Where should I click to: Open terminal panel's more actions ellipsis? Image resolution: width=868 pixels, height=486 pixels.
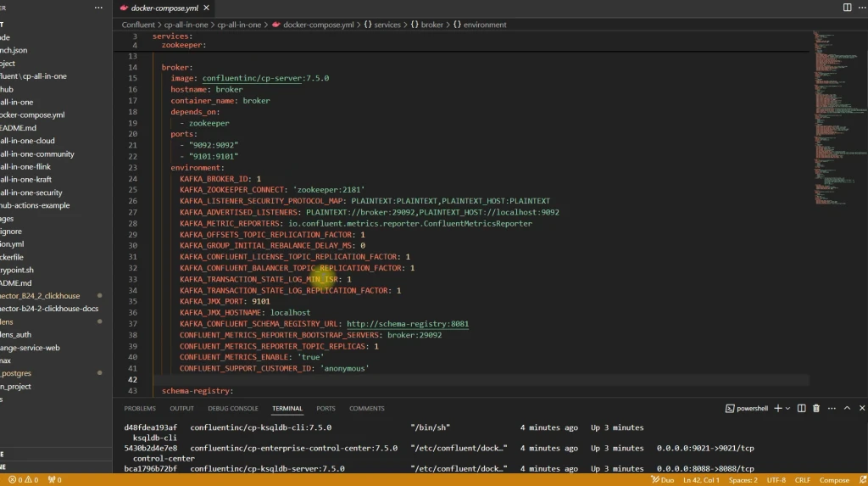tap(830, 408)
